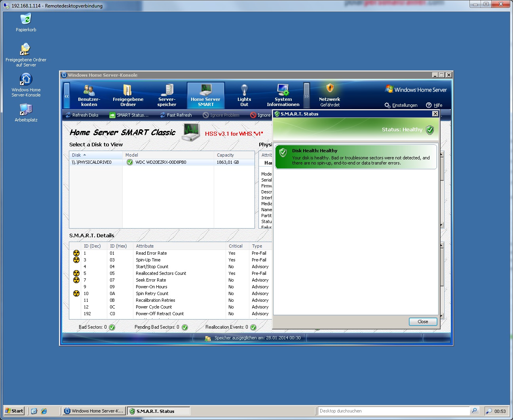Click the search magnifier button beside the search field

click(x=475, y=411)
